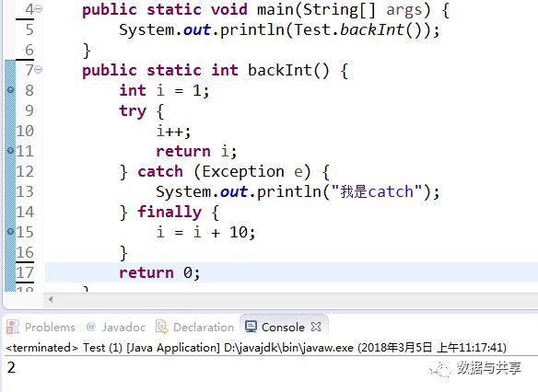This screenshot has height=392, width=538.
Task: Click the console output value 2
Action: 11,368
